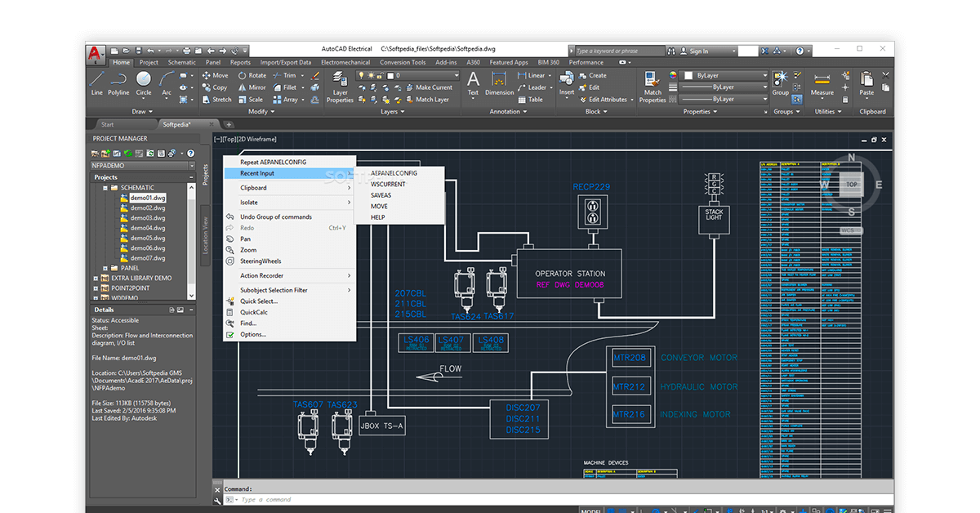Click the Help icon in Project Manager toolbar

[190, 154]
